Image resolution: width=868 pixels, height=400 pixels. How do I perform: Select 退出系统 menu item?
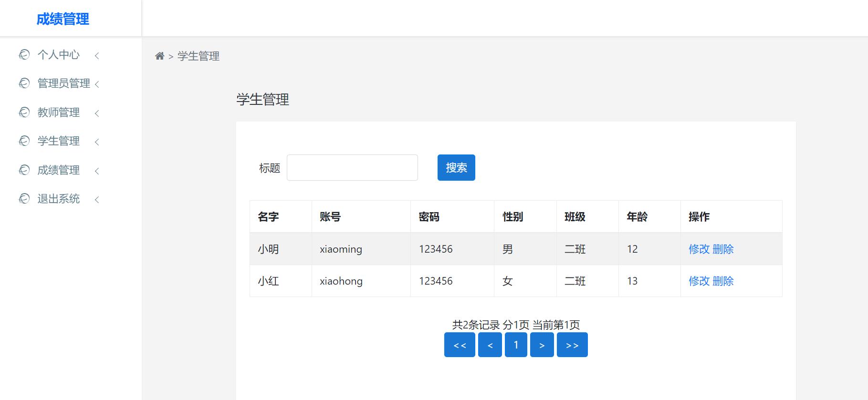59,199
